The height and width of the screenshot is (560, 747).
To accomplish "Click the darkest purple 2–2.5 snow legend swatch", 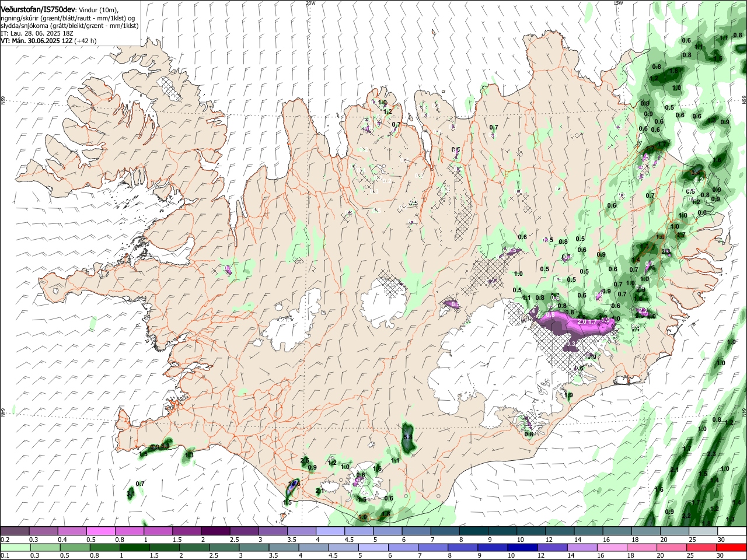I will [215, 531].
